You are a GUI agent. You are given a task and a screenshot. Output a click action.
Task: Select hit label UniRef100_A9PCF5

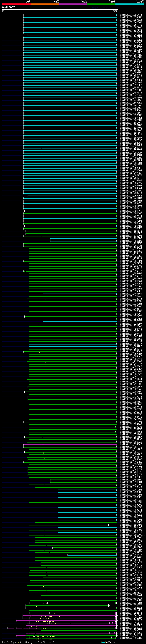(131, 85)
